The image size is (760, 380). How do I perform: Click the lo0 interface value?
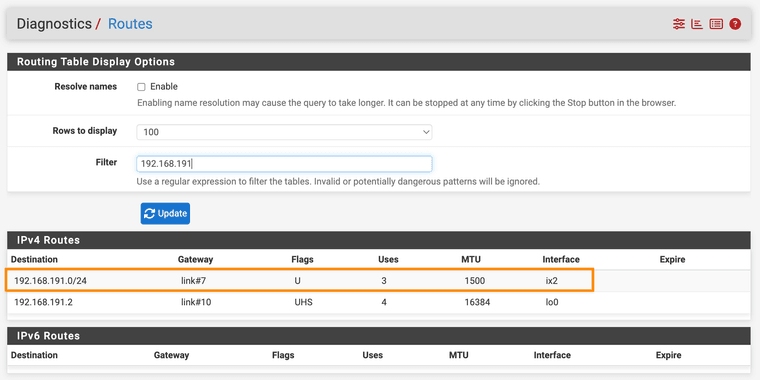click(x=552, y=302)
